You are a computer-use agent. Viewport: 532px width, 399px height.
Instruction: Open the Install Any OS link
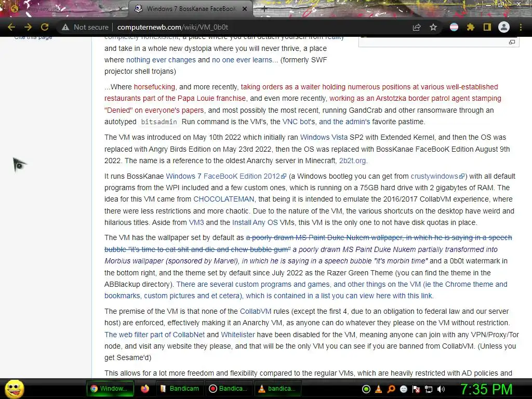(x=255, y=222)
